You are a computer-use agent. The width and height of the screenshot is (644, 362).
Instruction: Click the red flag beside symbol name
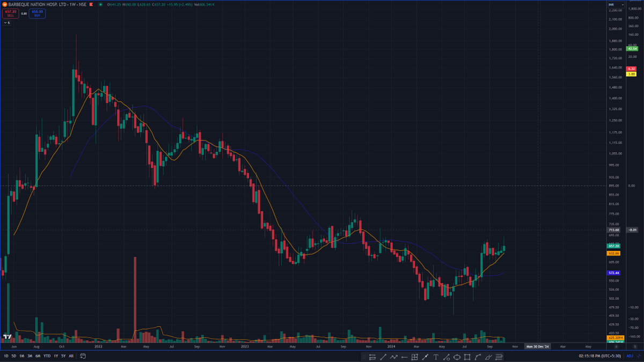(91, 4)
